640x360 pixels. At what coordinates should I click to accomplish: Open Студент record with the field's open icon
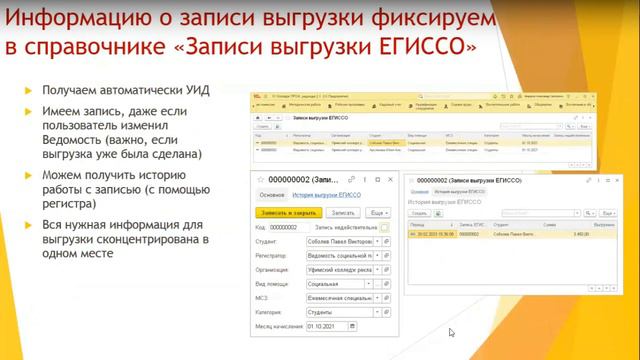coord(387,242)
